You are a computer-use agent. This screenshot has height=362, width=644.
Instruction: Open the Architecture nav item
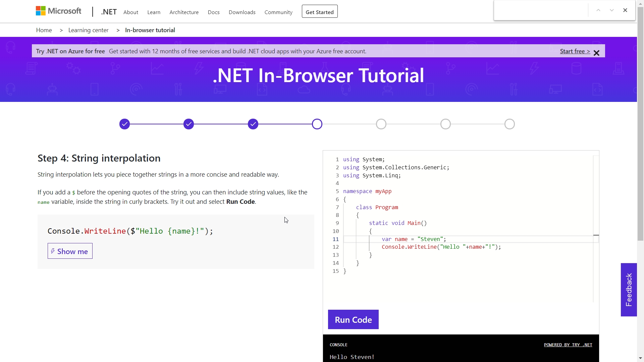[x=184, y=12]
